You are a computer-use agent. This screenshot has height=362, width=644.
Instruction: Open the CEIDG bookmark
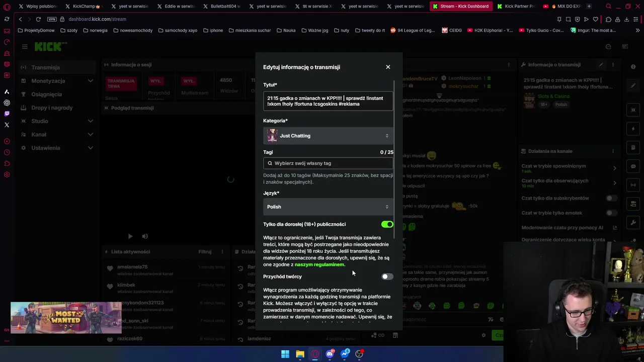click(452, 30)
